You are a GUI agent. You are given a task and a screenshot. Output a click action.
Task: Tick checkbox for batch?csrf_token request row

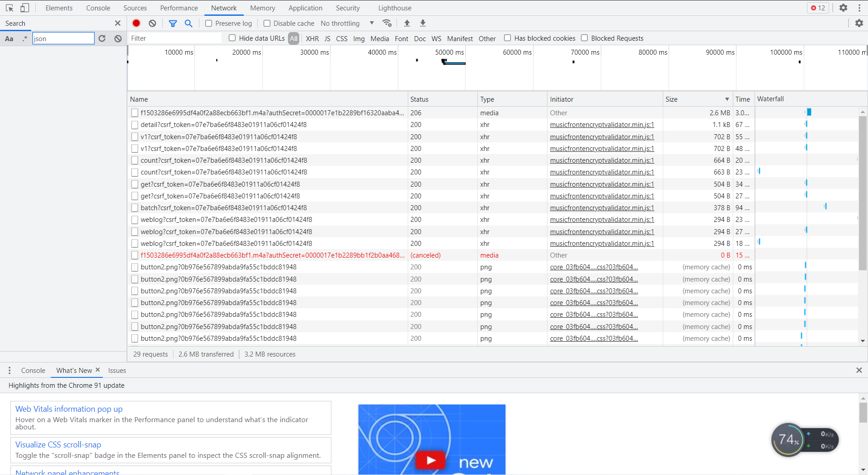coord(134,208)
